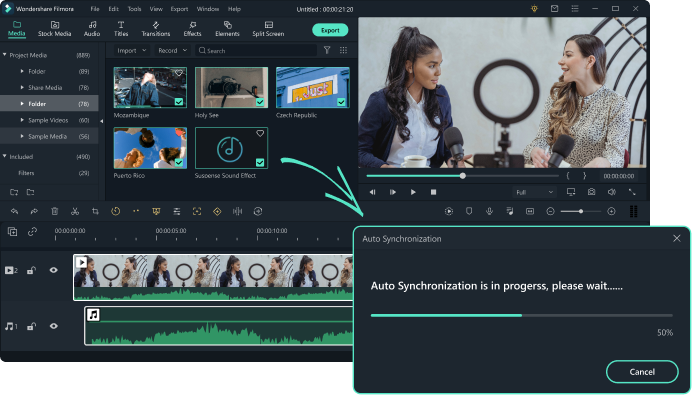Toggle checkmark on Mozambique thumbnail
Screen dimensions: 692x395
tap(179, 102)
